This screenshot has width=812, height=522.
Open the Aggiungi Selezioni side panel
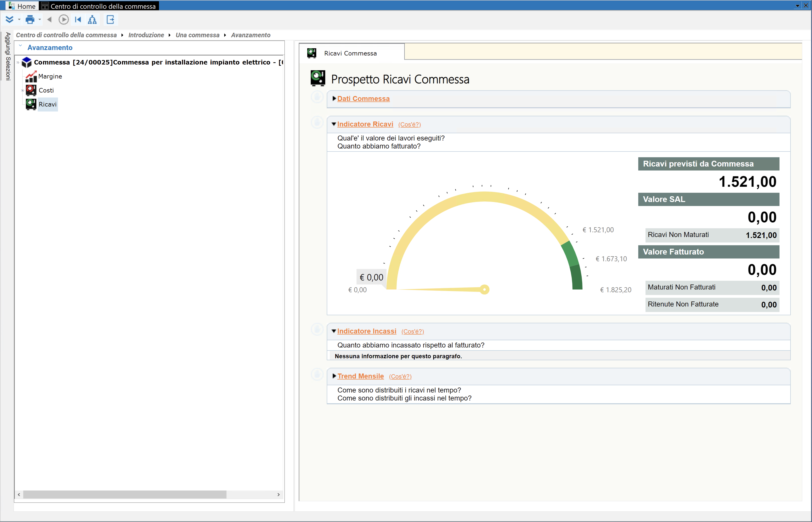pos(7,56)
